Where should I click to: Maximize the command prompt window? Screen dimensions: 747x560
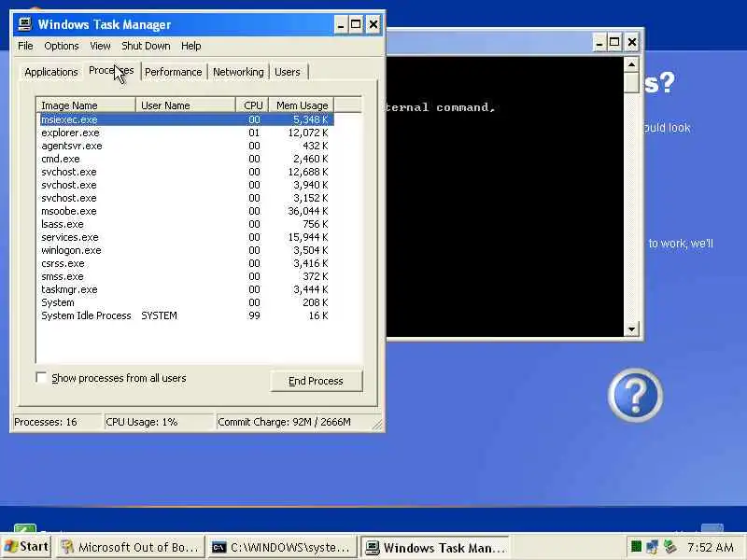614,42
